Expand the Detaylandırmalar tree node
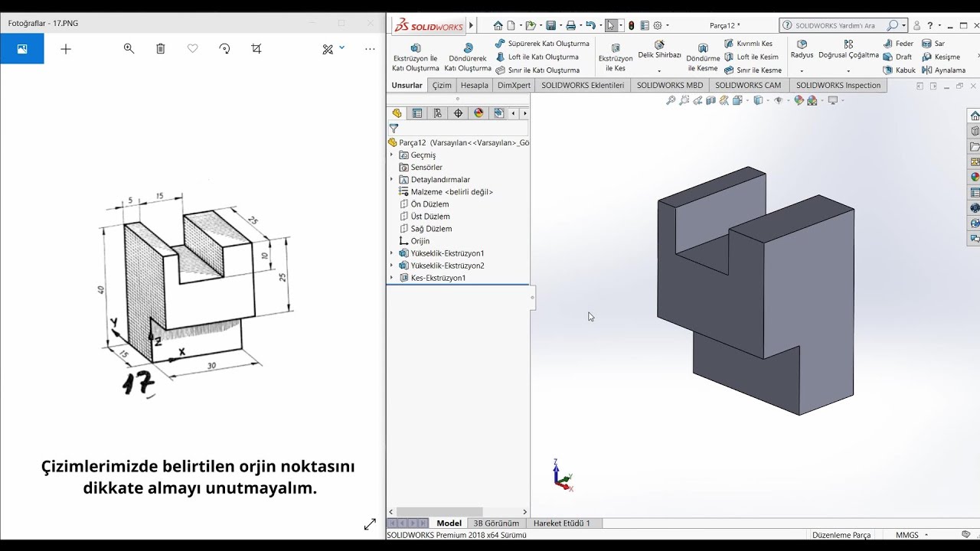Screen dimensions: 980x551 pyautogui.click(x=391, y=179)
